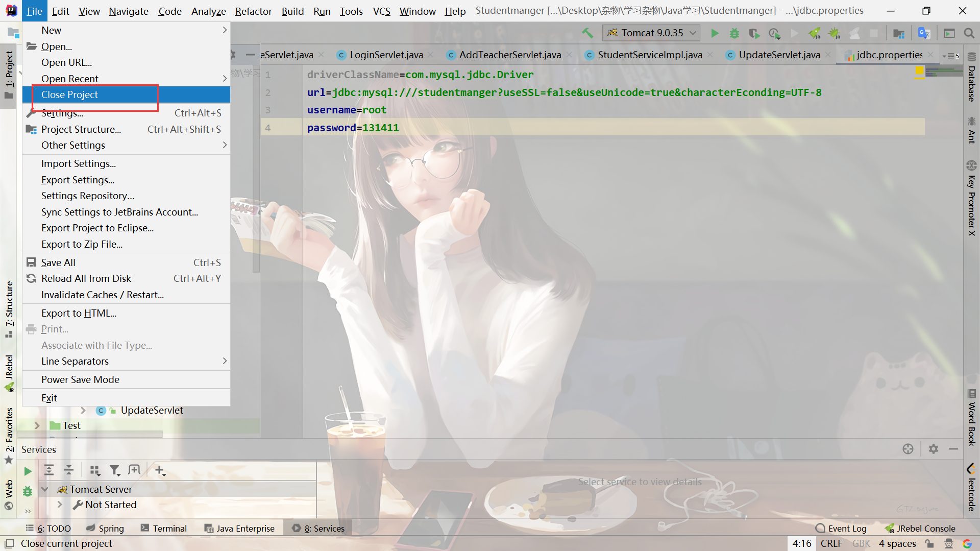Open the Key Promoter X panel

(971, 198)
